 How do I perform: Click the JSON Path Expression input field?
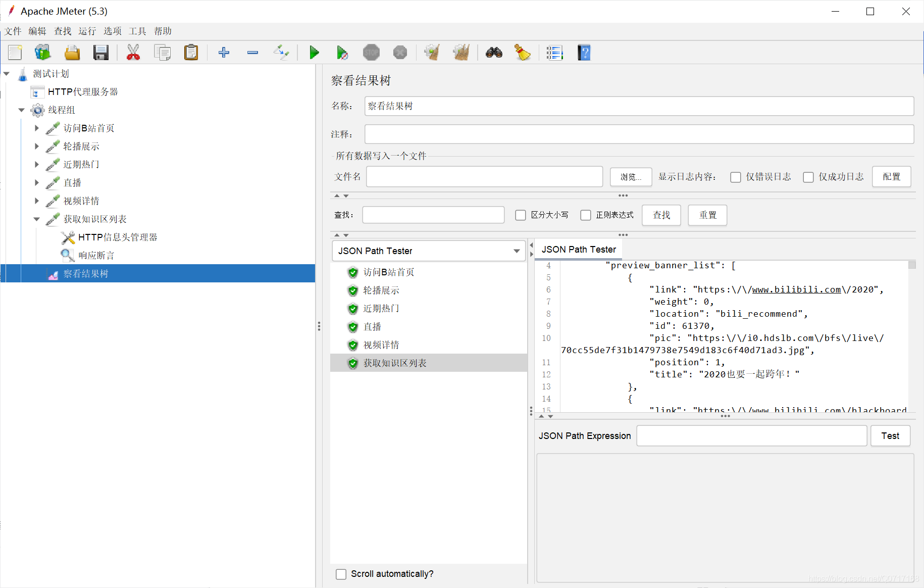752,436
